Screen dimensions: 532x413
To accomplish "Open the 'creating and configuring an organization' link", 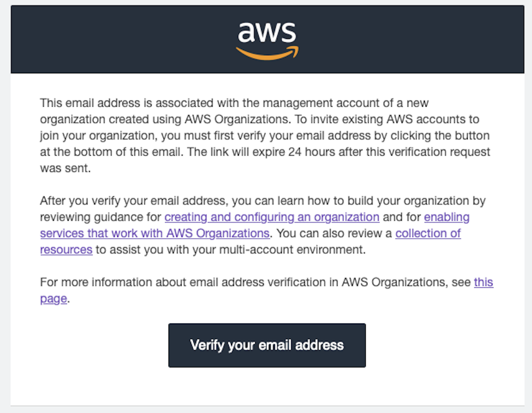I will 272,217.
